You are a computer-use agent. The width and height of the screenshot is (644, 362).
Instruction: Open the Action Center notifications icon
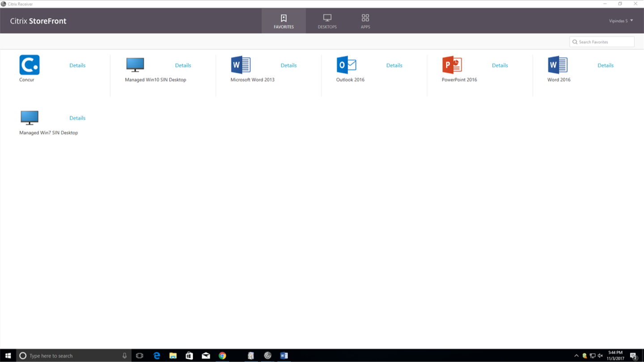point(634,356)
